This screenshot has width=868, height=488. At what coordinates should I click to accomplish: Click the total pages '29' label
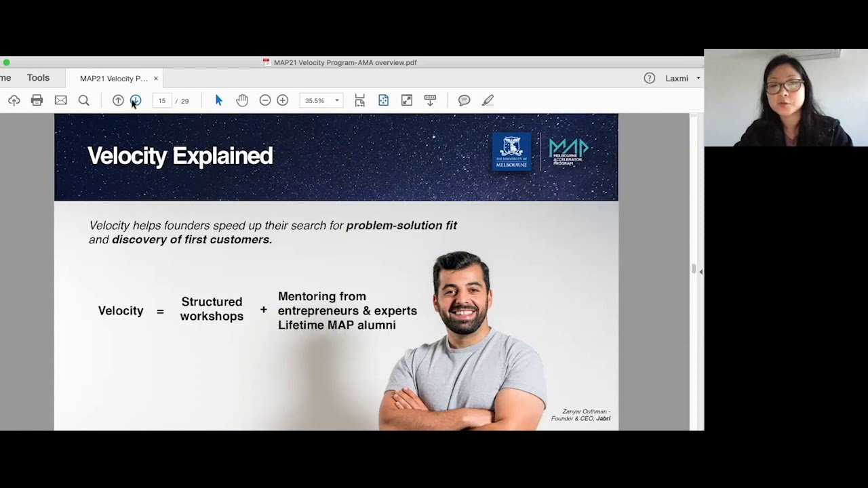pyautogui.click(x=184, y=101)
